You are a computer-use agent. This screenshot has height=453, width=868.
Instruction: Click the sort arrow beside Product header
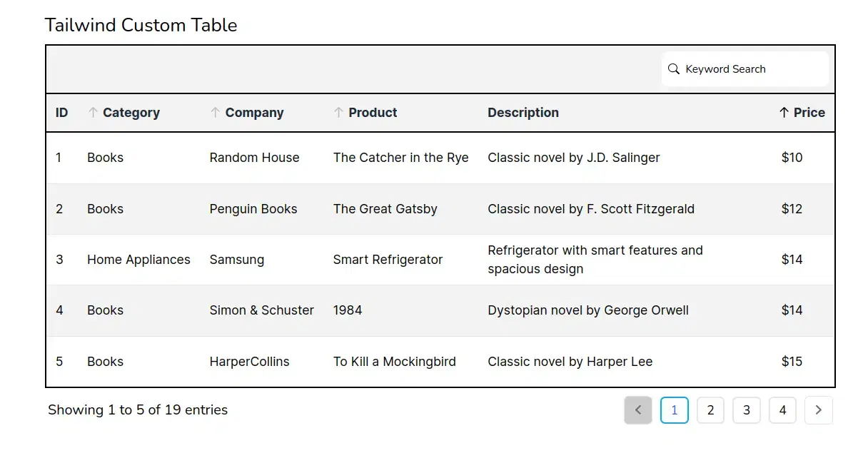point(338,113)
